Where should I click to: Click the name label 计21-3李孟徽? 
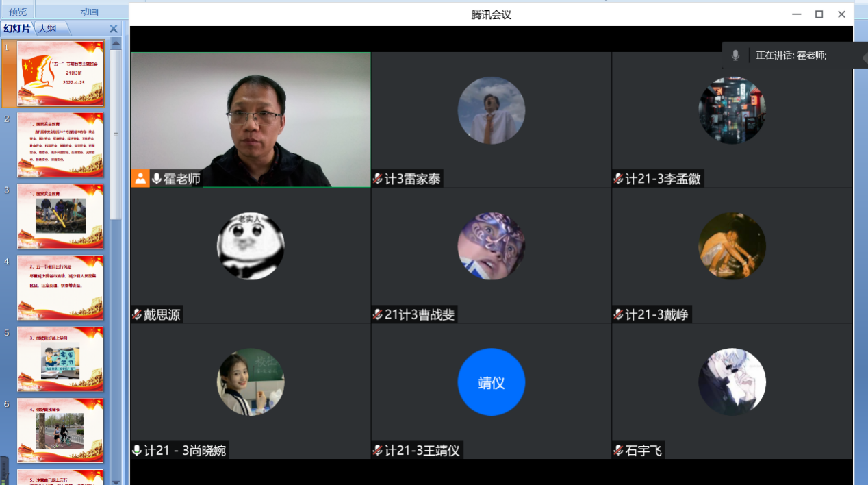663,179
